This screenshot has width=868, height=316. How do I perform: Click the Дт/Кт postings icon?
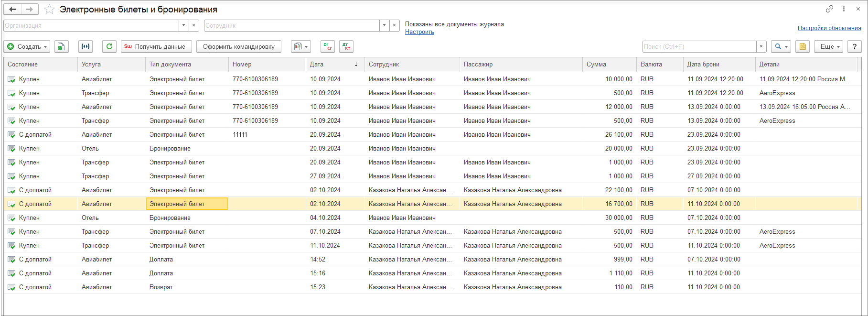coord(346,46)
